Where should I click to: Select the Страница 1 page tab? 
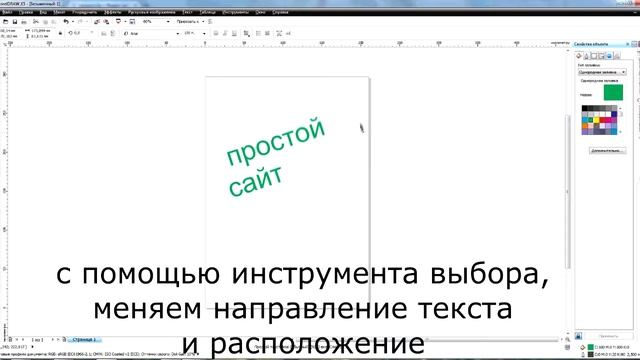coord(84,339)
